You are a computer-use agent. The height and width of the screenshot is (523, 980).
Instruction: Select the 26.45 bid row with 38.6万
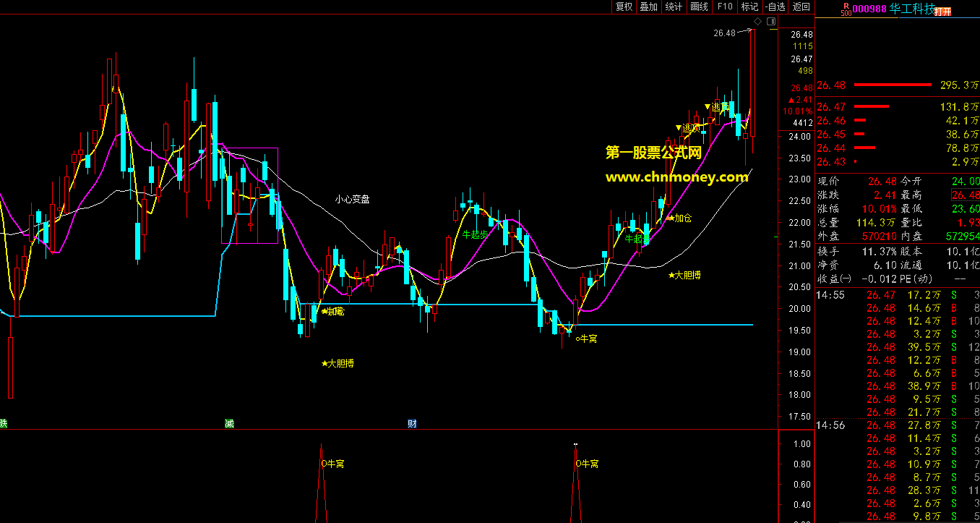pyautogui.click(x=898, y=134)
